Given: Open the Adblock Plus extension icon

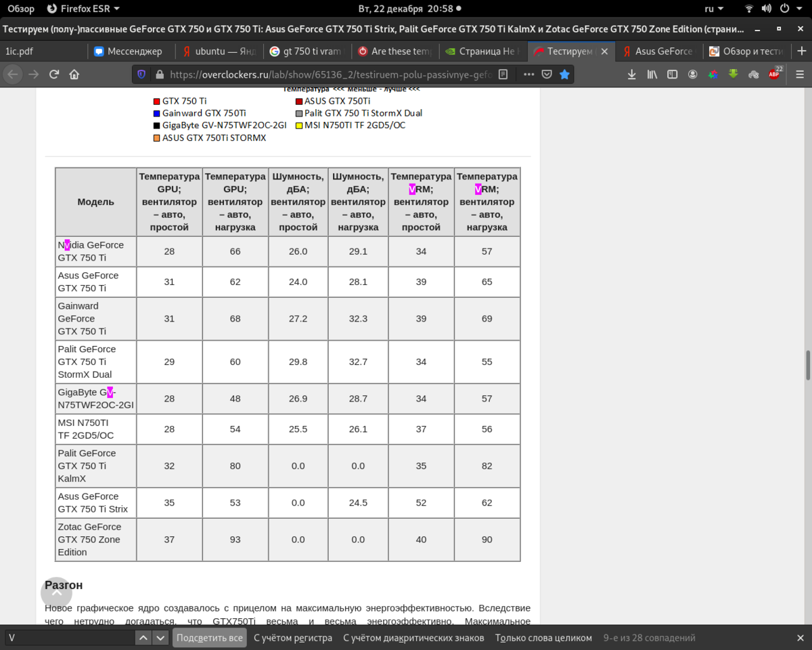Looking at the screenshot, I should pyautogui.click(x=775, y=74).
